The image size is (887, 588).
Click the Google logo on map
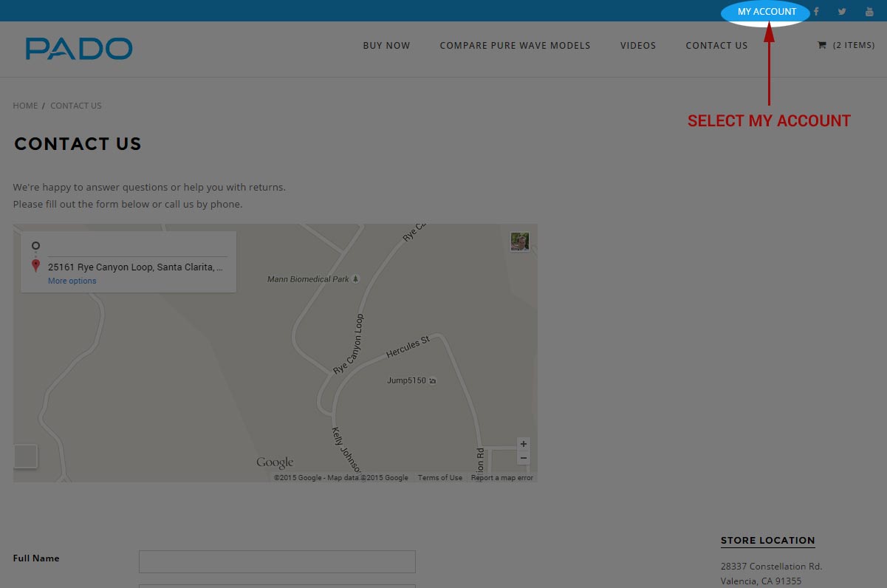(x=275, y=463)
